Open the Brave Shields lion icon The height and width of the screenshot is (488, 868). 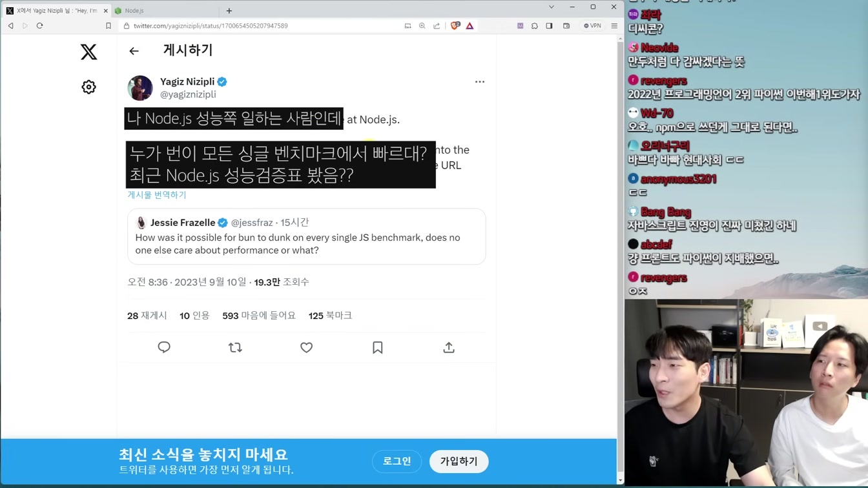point(455,26)
